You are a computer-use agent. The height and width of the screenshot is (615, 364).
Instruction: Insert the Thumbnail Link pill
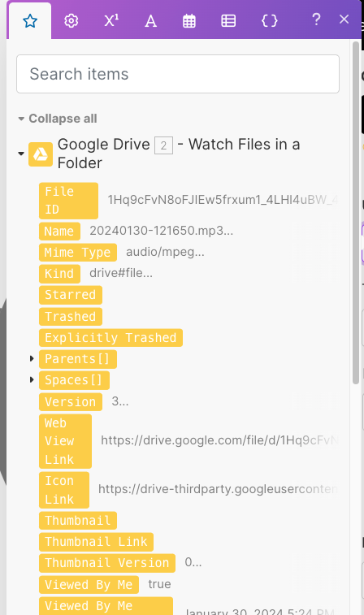pos(96,542)
